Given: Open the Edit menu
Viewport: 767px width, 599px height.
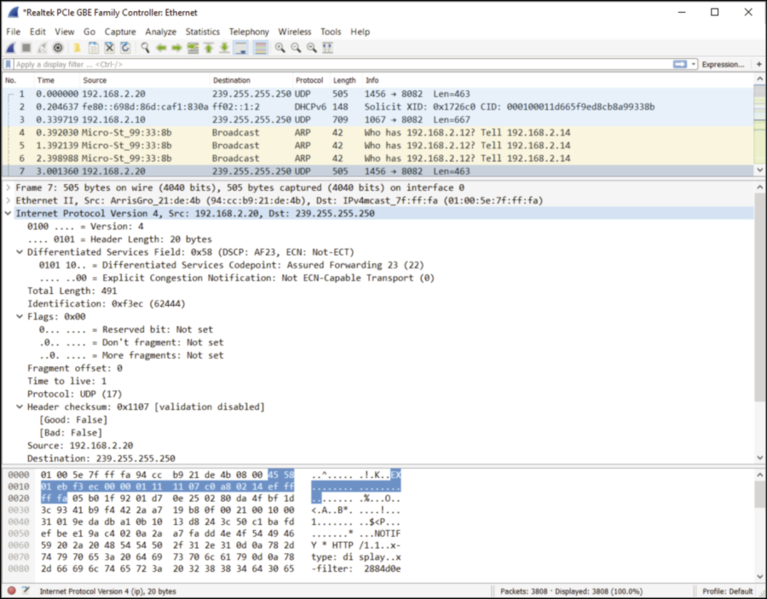Looking at the screenshot, I should click(38, 32).
